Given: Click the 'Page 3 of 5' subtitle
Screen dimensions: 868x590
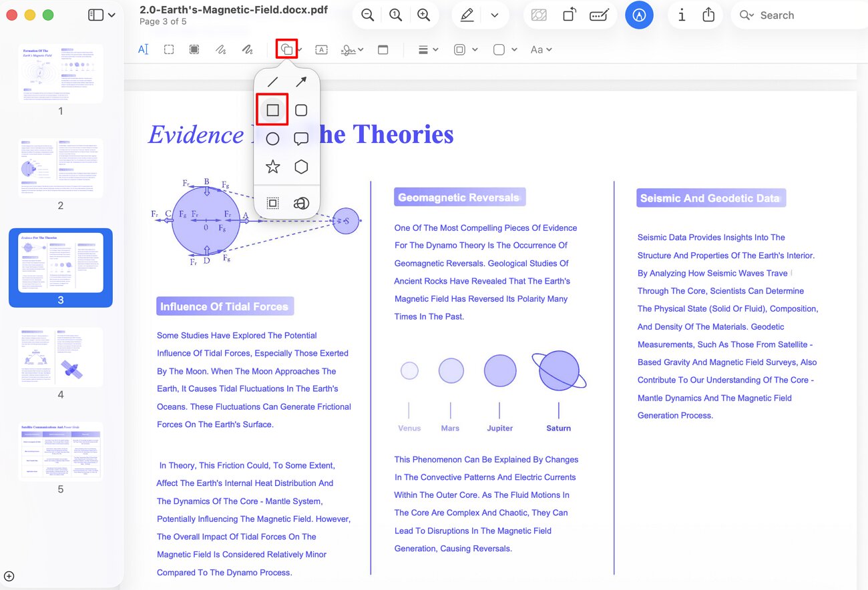Looking at the screenshot, I should (x=163, y=21).
